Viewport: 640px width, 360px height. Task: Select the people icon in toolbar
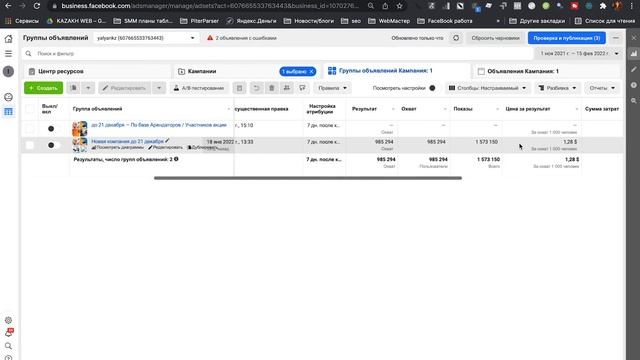287,88
